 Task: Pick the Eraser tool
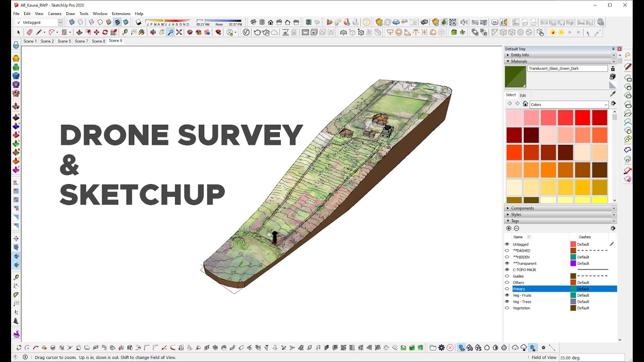(30, 32)
